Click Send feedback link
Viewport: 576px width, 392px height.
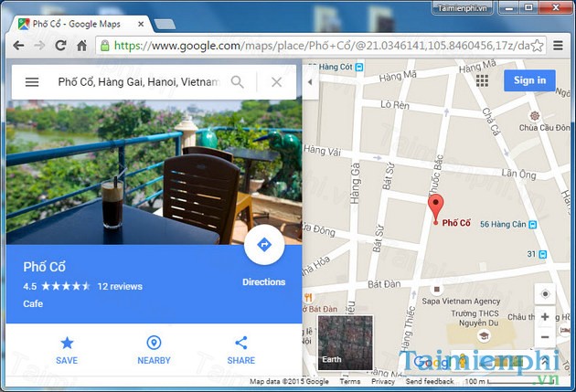[x=430, y=381]
